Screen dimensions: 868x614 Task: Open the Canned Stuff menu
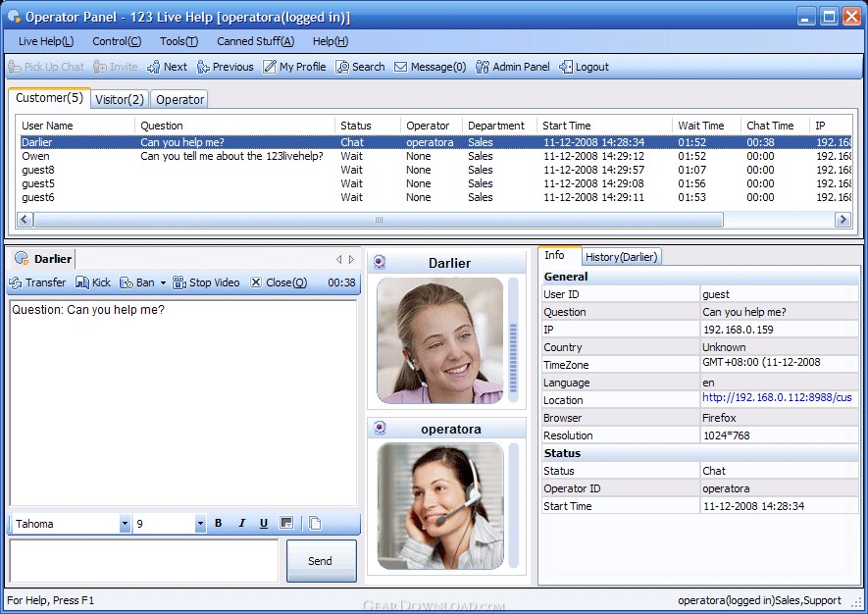pyautogui.click(x=255, y=41)
